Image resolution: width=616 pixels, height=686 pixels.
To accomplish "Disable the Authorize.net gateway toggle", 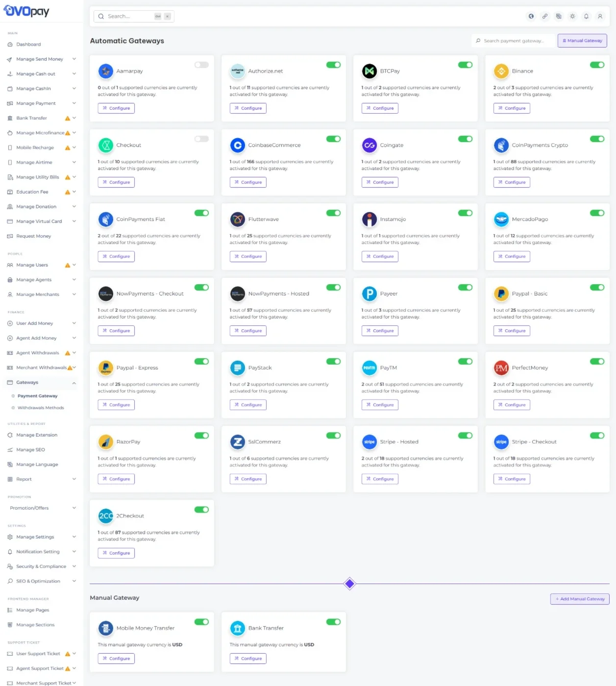I will pyautogui.click(x=333, y=65).
